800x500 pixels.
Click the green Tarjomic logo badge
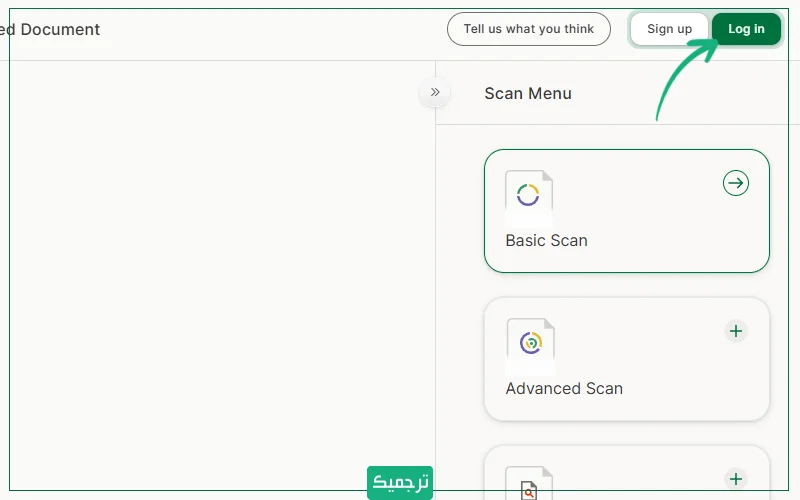coord(399,482)
